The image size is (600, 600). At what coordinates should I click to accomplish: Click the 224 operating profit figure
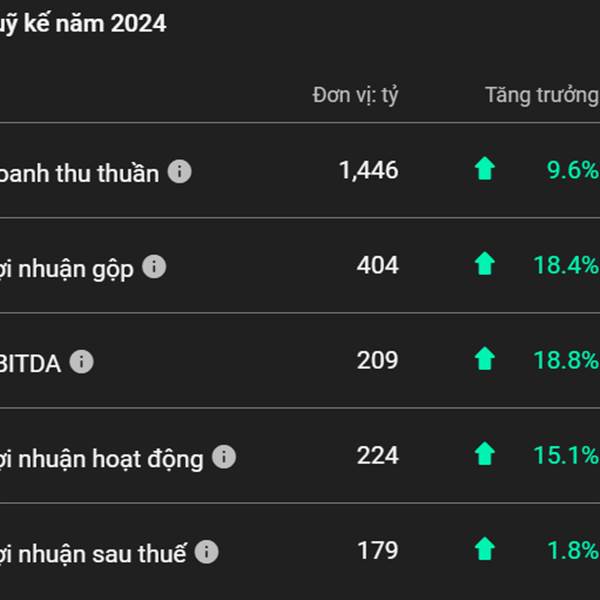[378, 455]
